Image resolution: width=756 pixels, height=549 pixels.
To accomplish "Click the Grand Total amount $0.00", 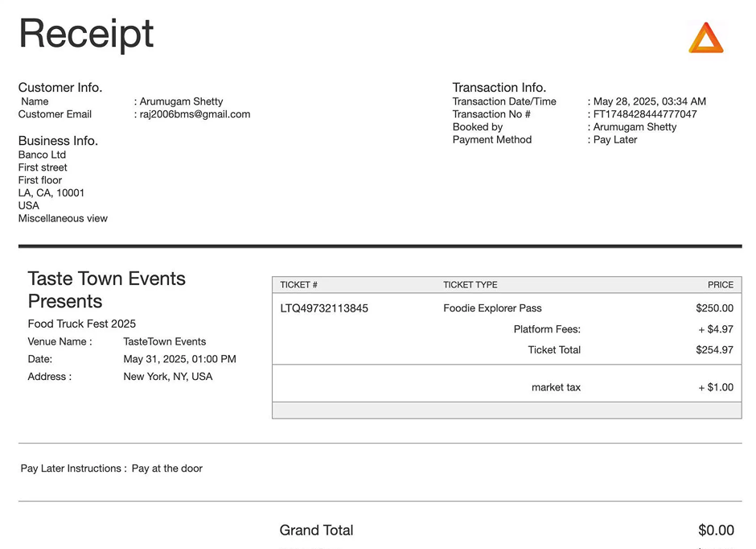I will 716,530.
